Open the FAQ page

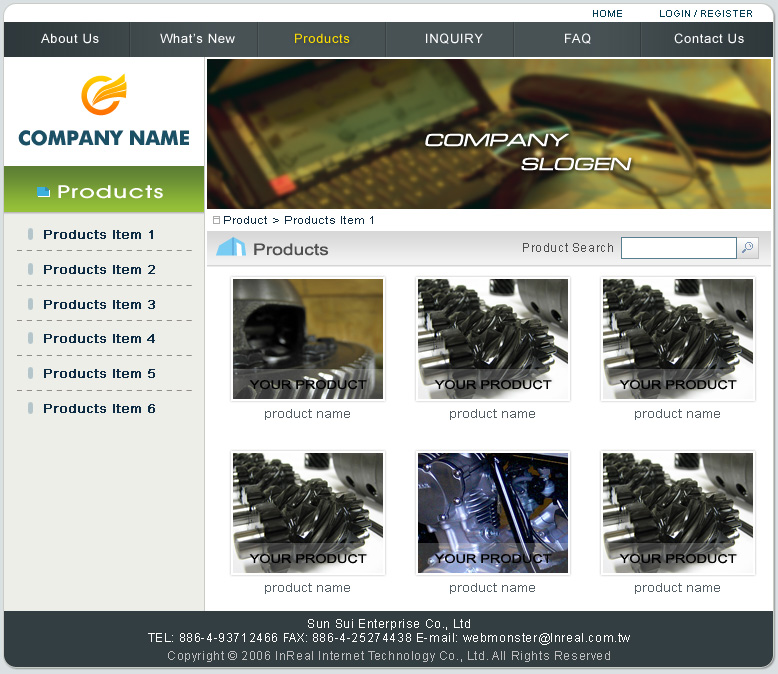pos(577,39)
